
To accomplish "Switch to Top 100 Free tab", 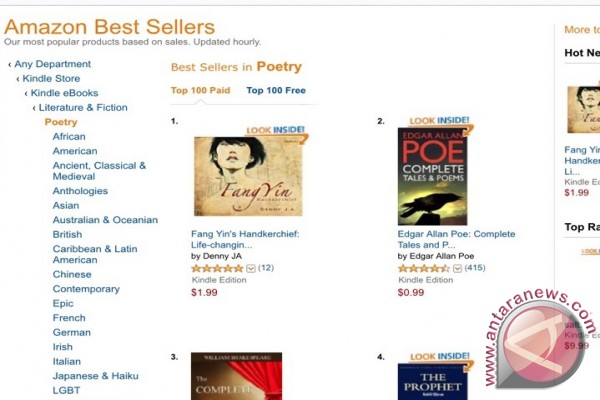I will (276, 91).
